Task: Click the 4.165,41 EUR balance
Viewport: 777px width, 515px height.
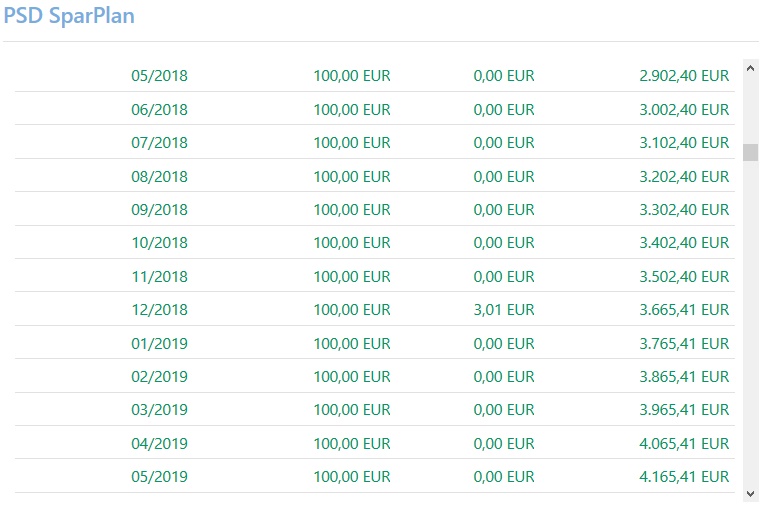Action: pyautogui.click(x=684, y=477)
